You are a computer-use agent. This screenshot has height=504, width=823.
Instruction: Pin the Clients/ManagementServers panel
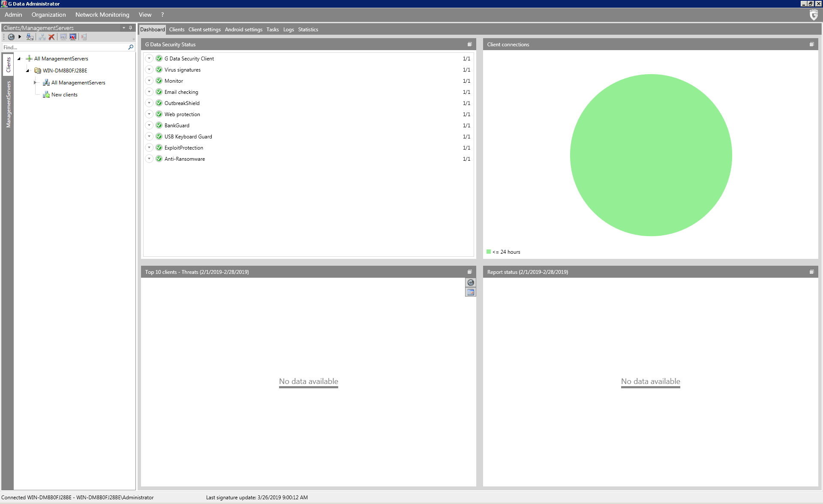click(131, 28)
